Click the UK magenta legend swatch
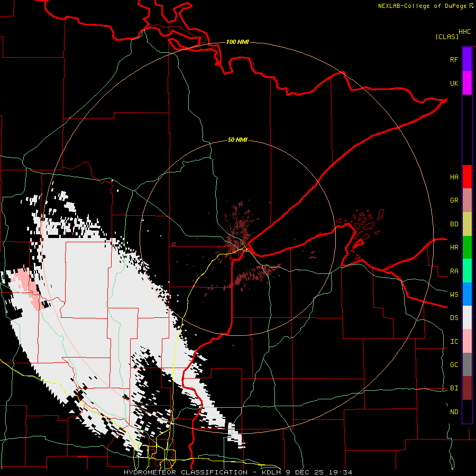476x476 pixels. [x=467, y=83]
